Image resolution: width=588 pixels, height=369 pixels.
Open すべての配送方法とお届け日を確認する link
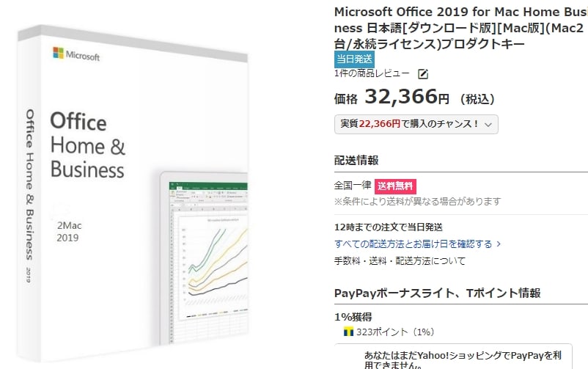pyautogui.click(x=413, y=243)
